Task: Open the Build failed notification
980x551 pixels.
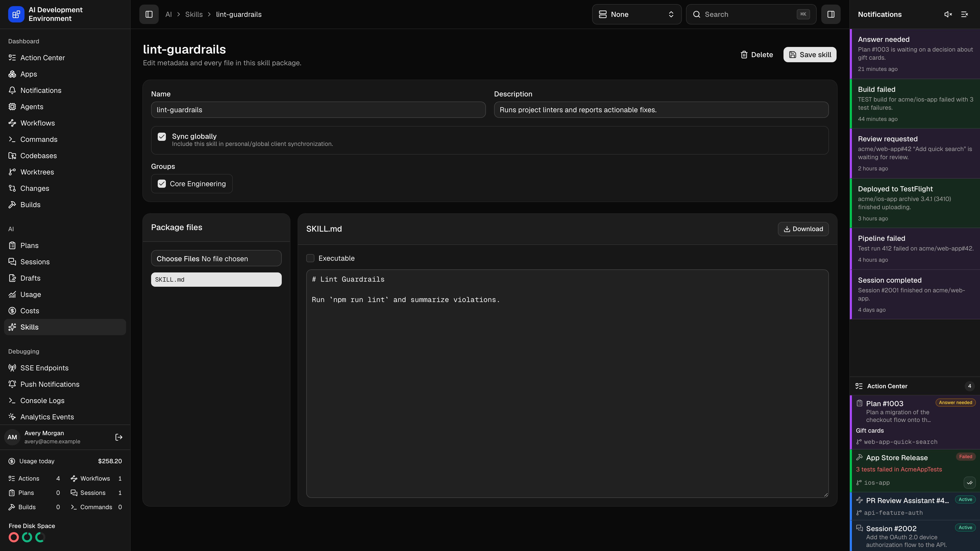Action: [x=915, y=103]
